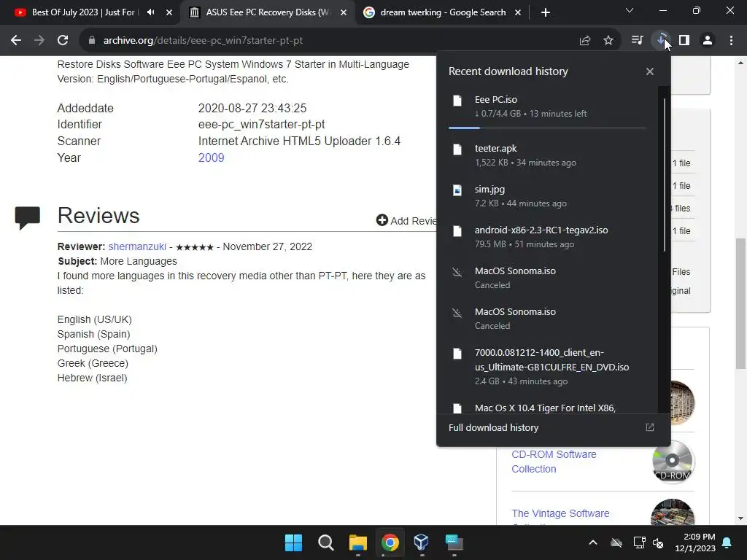Image resolution: width=747 pixels, height=560 pixels.
Task: Click the Chrome taskbar icon
Action: coord(390,542)
